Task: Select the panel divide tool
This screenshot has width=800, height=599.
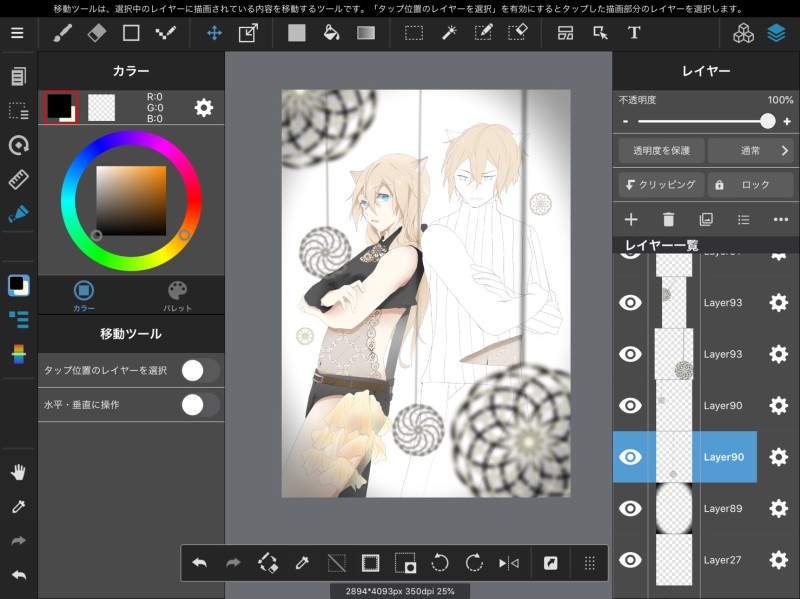Action: [565, 34]
